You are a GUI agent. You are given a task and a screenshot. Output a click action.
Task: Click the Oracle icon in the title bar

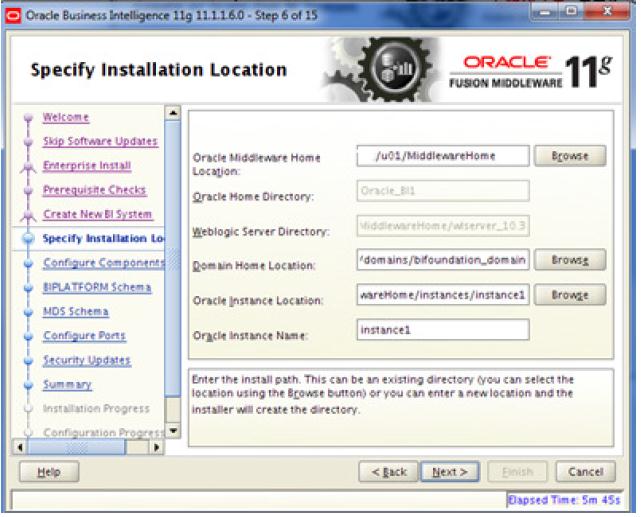tap(13, 16)
